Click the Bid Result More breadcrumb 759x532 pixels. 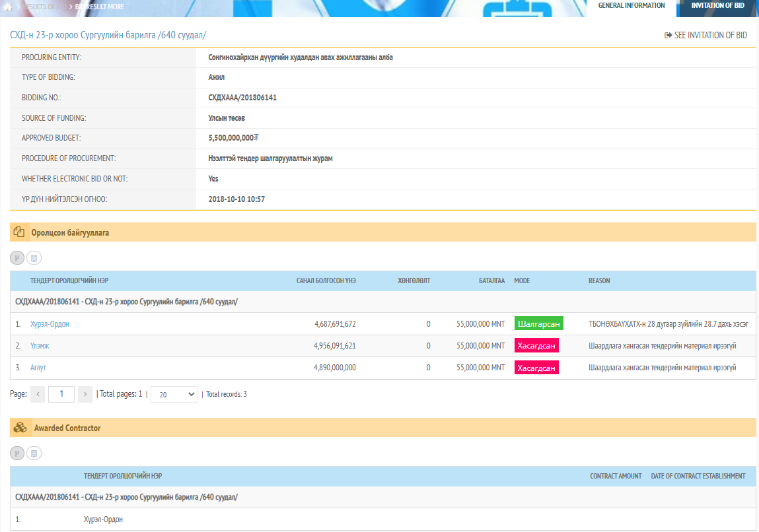click(x=99, y=7)
